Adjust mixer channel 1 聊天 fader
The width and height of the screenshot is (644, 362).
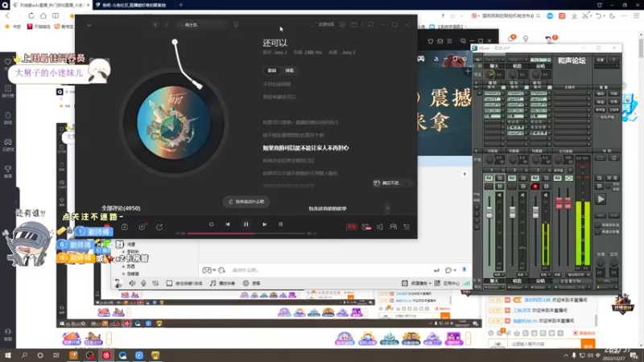click(x=489, y=212)
